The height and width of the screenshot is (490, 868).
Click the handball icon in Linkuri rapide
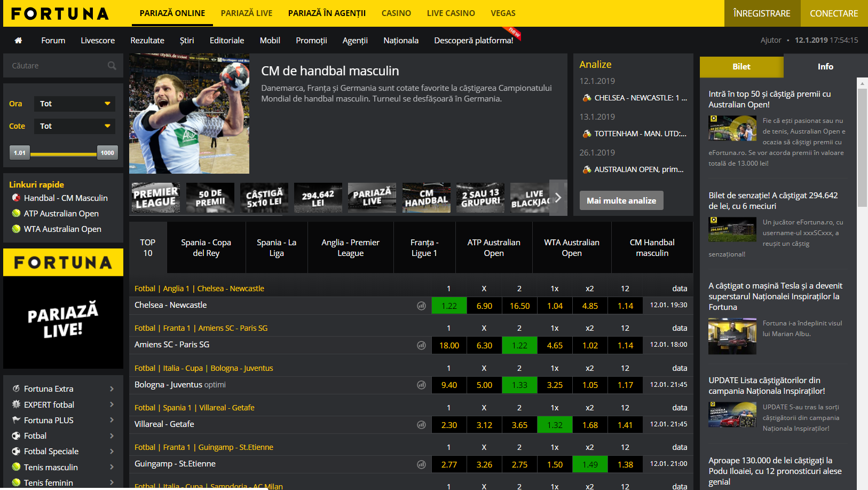pos(16,198)
